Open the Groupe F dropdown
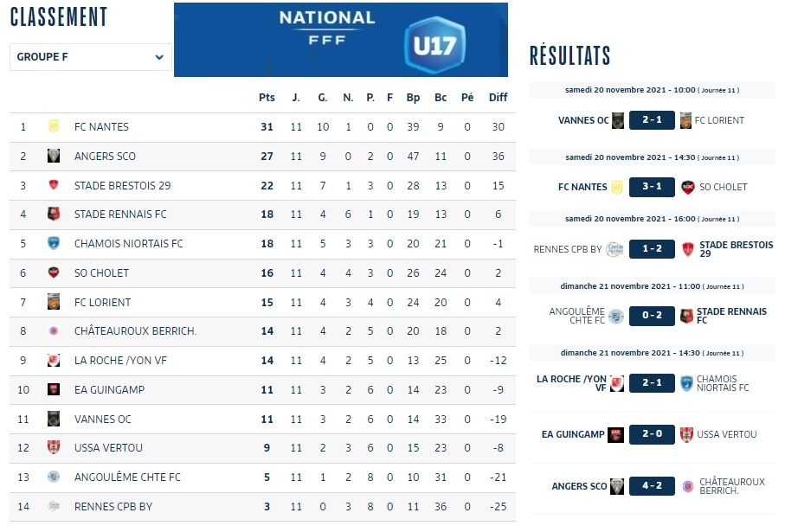The image size is (785, 532). click(x=90, y=58)
